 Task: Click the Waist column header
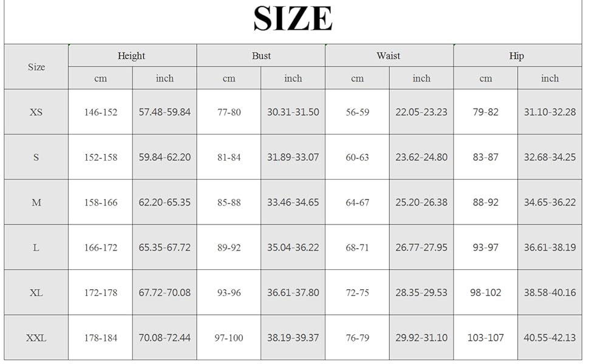[389, 56]
